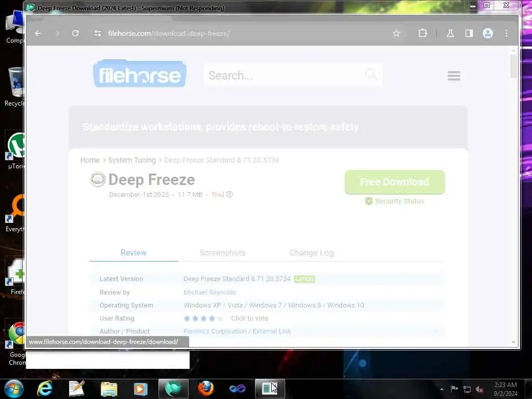Open the notepad pencil taskbar icon
The image size is (532, 399).
[x=77, y=389]
